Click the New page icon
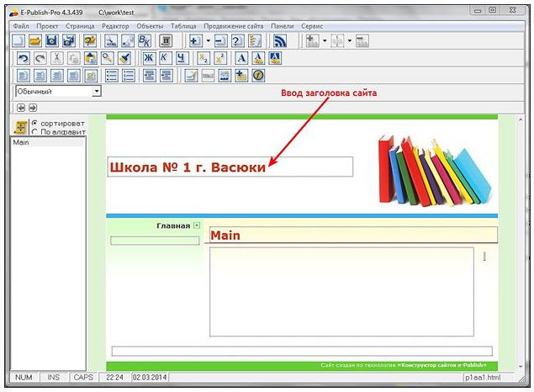Viewport: 534px width, 392px height. (x=19, y=41)
